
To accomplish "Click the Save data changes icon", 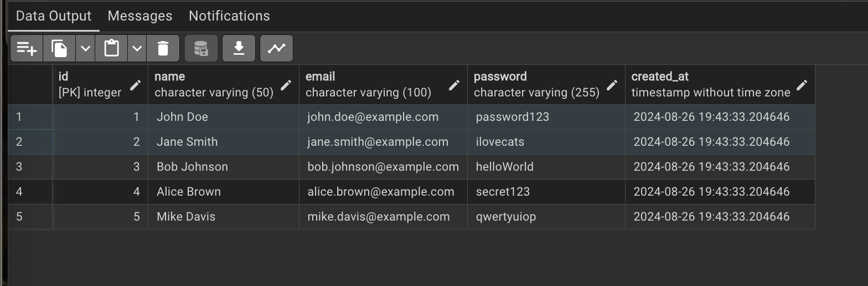I will (x=201, y=48).
